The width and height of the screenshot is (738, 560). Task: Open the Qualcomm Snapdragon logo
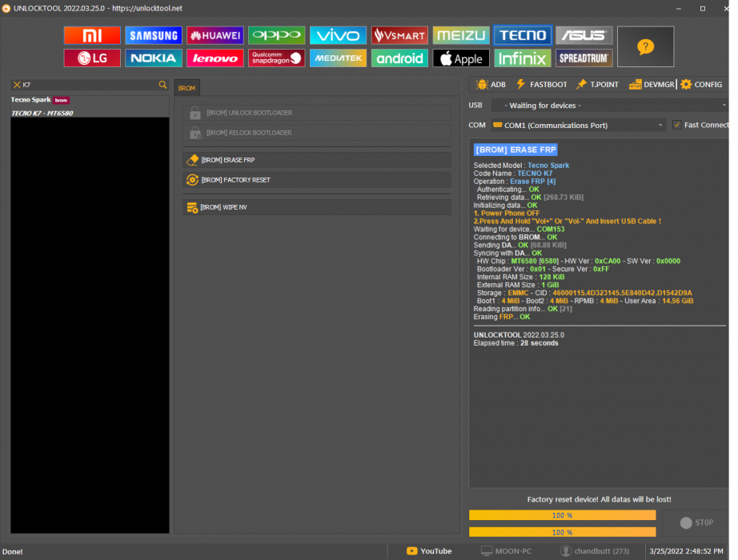click(x=276, y=58)
